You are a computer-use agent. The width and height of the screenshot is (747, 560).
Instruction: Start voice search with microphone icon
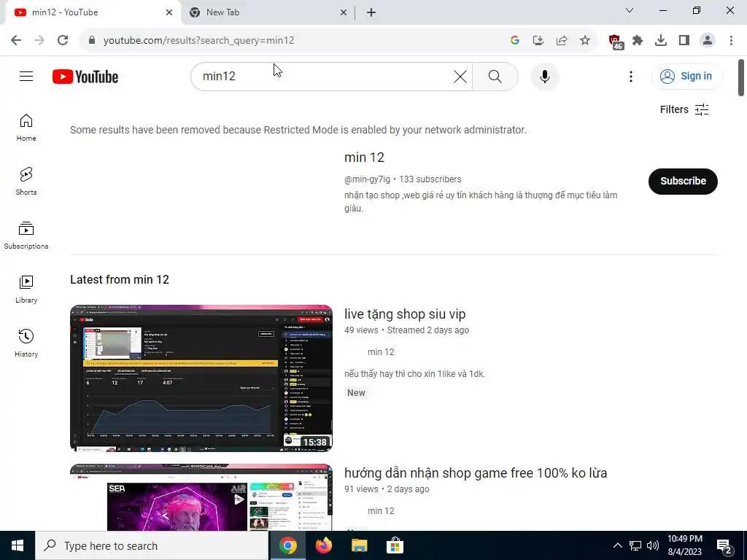point(544,76)
